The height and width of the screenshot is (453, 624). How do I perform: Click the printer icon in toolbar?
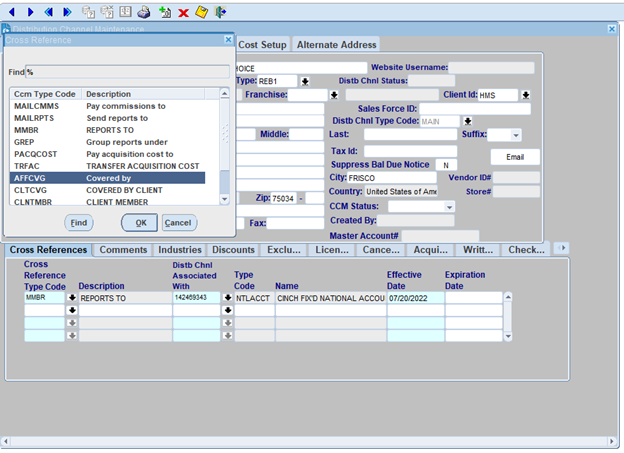point(144,12)
